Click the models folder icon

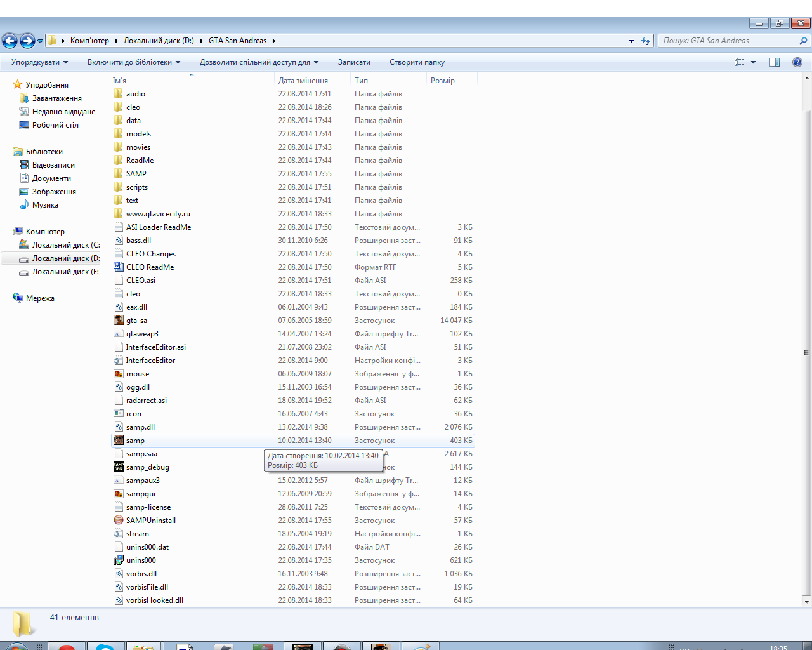coord(119,134)
